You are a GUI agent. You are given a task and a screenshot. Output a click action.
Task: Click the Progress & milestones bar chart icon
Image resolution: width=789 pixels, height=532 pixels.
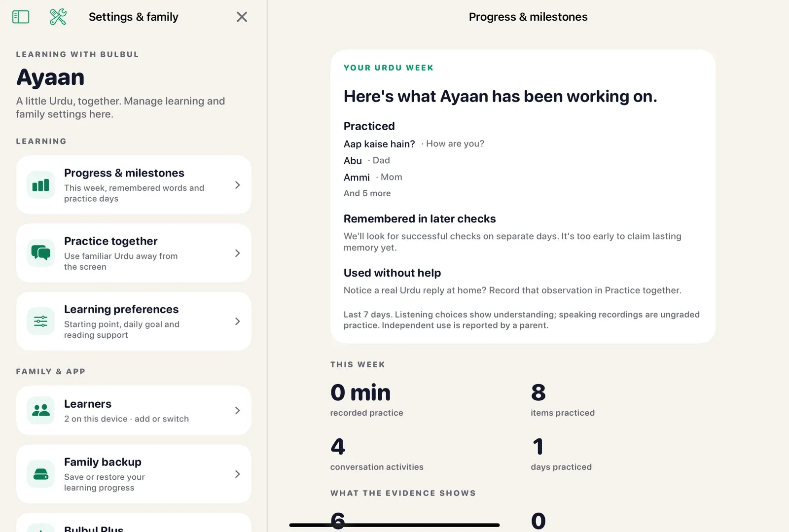tap(40, 185)
